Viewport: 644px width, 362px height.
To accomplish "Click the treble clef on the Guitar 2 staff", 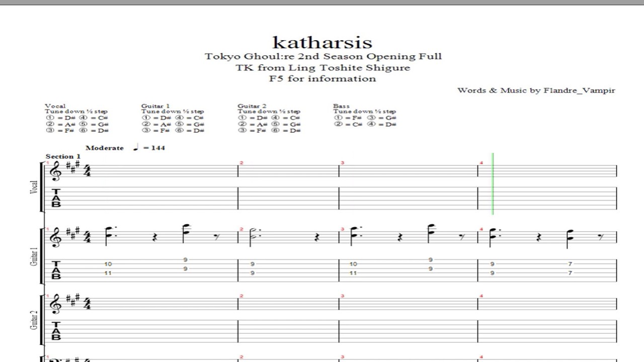I will pyautogui.click(x=55, y=303).
